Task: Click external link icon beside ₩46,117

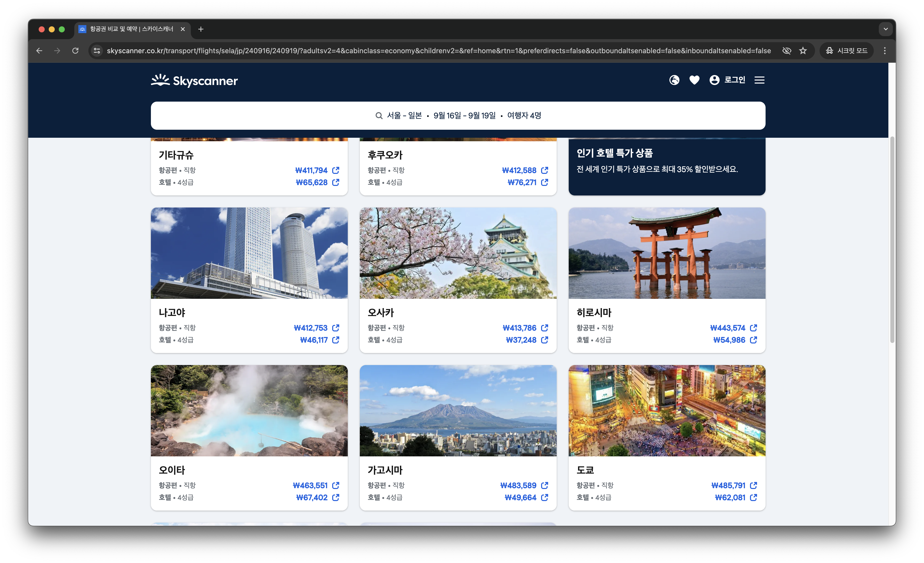Action: coord(336,340)
